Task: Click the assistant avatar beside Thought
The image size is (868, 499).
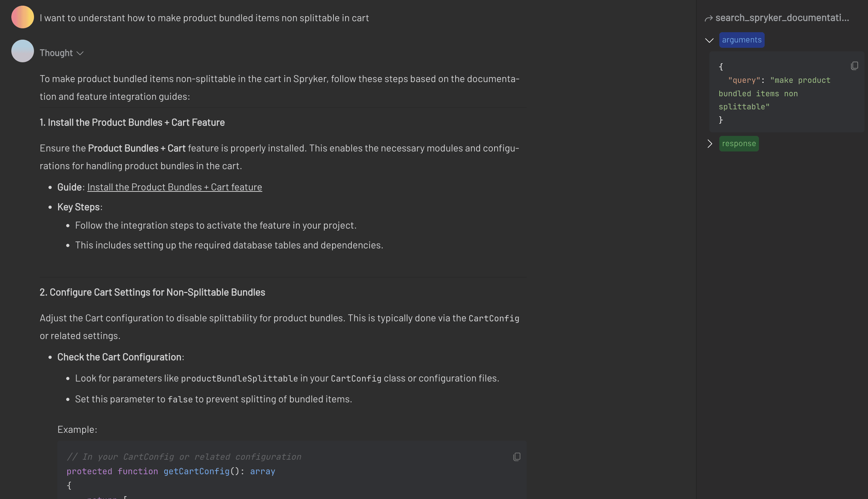Action: tap(22, 51)
